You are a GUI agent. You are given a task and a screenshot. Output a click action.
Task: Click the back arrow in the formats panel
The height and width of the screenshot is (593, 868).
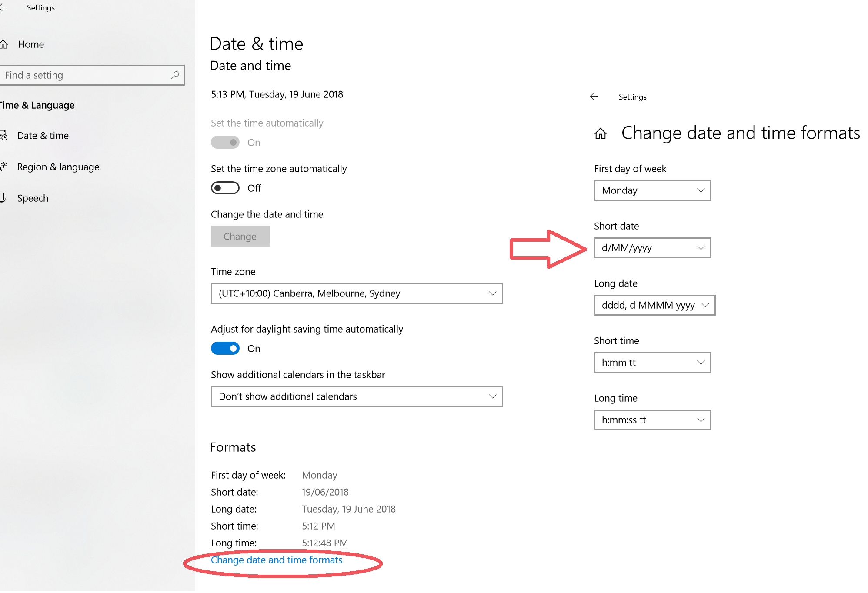594,97
